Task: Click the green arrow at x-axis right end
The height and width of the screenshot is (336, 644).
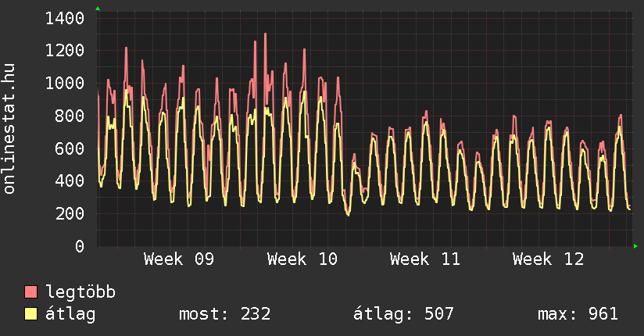Action: point(636,246)
